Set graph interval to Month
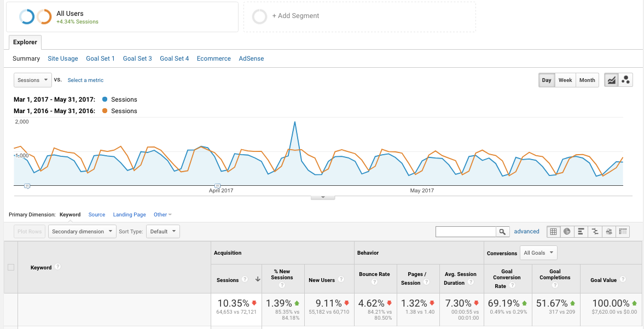 [x=587, y=80]
